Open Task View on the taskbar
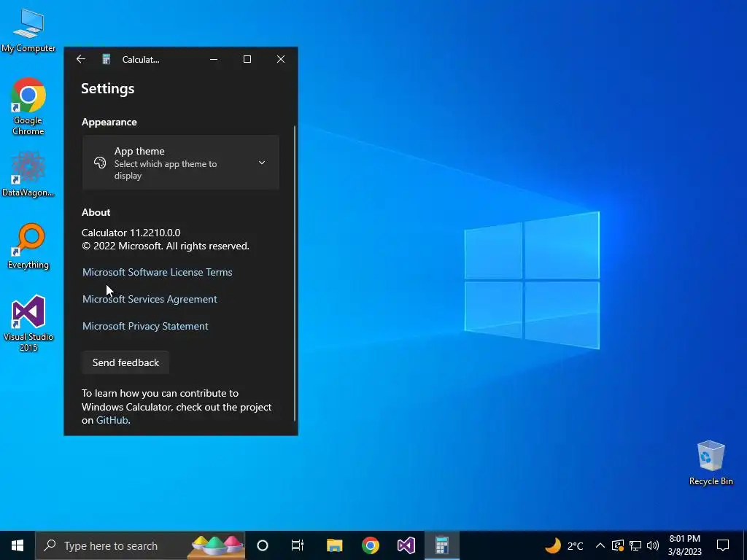Image resolution: width=747 pixels, height=560 pixels. pyautogui.click(x=298, y=545)
